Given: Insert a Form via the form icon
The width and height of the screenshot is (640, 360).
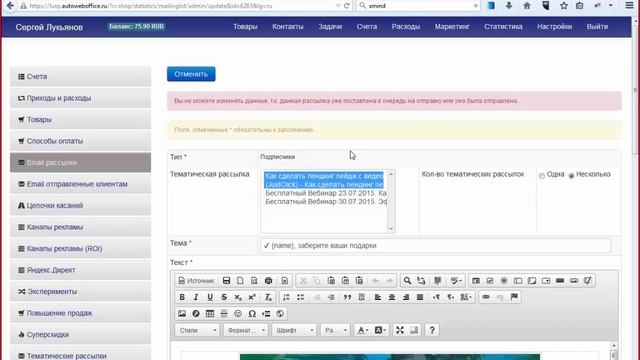Looking at the screenshot, I should (x=476, y=281).
